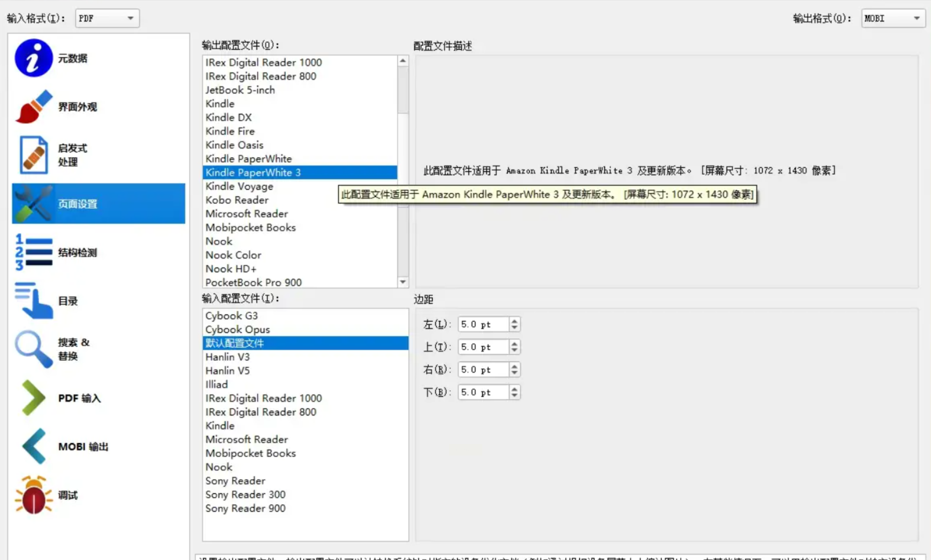Open the 调试 debug bug icon

tap(33, 495)
